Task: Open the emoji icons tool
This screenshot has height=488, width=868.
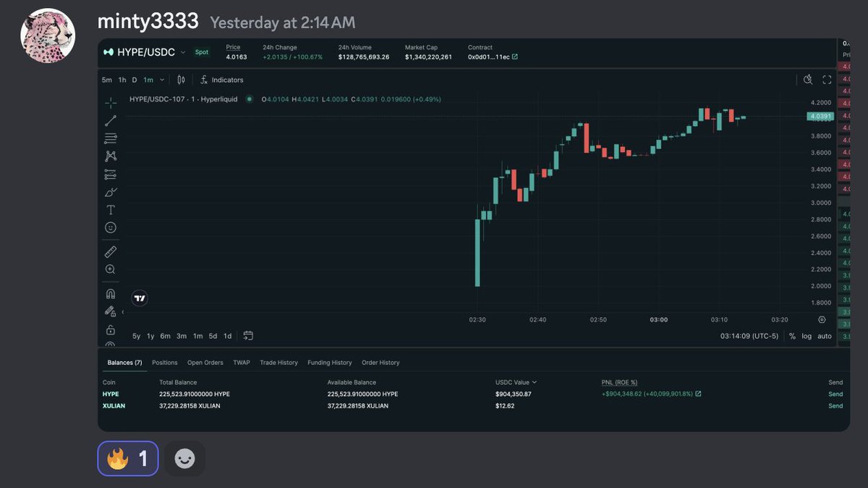Action: [x=110, y=227]
